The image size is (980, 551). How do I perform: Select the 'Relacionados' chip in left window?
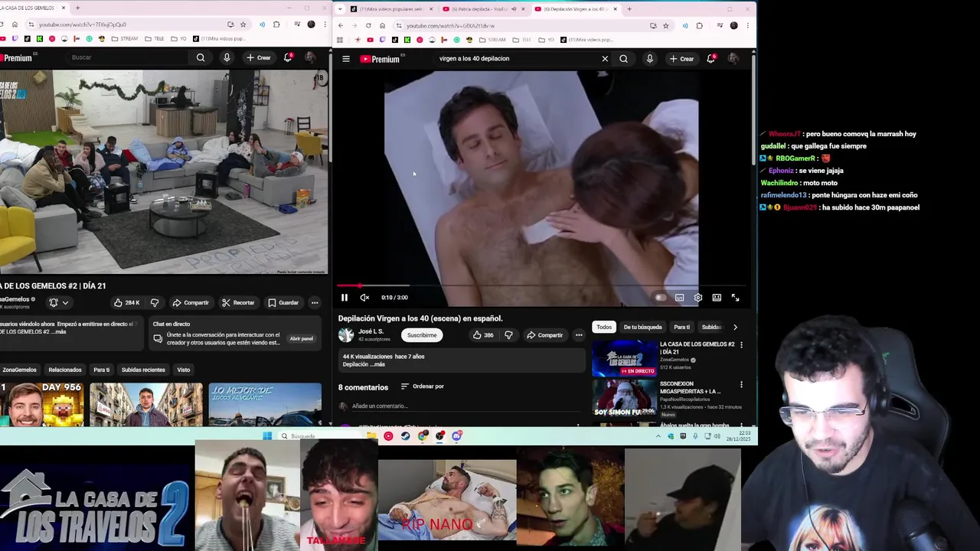65,370
